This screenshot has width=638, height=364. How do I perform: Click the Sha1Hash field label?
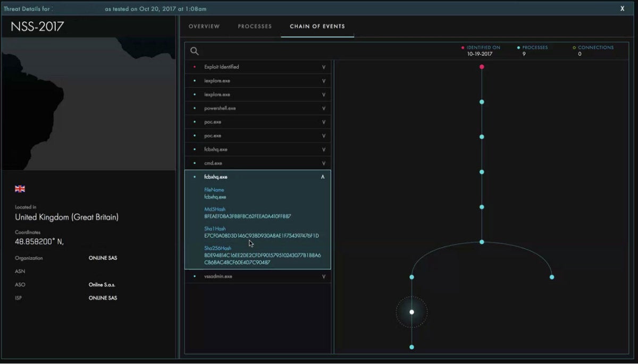pos(215,228)
